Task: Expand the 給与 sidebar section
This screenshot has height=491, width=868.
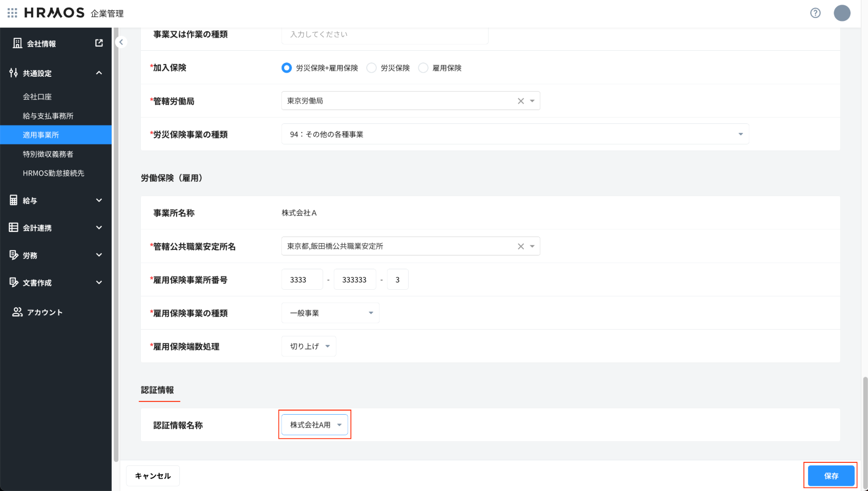Action: [56, 200]
